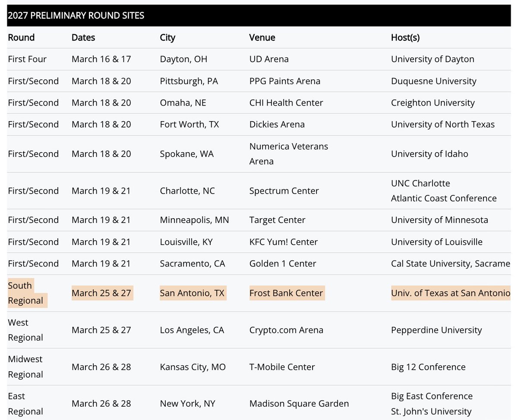The width and height of the screenshot is (518, 420).
Task: Click the "University of Dayton" host cell
Action: pos(433,59)
